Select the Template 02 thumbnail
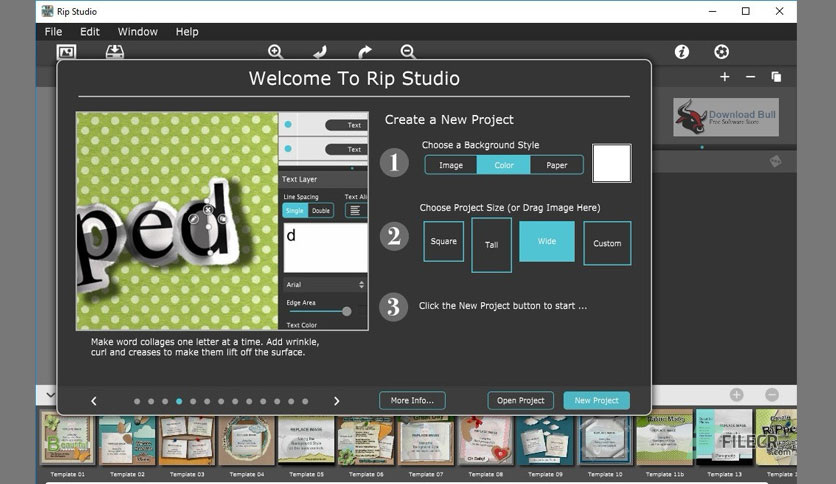This screenshot has height=484, width=836. coord(127,439)
